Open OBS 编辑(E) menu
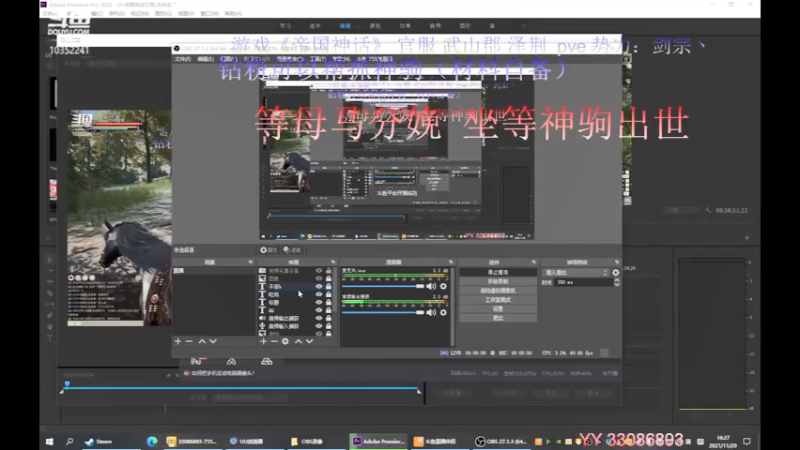The width and height of the screenshot is (800, 450). click(205, 59)
